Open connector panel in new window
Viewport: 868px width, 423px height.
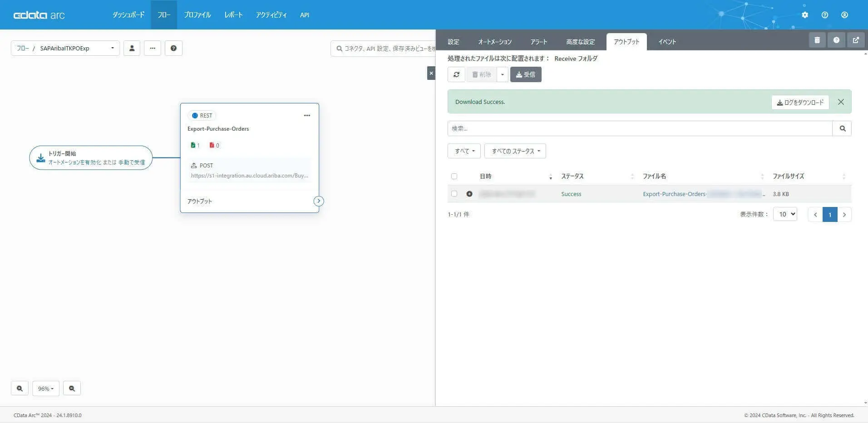(x=856, y=40)
